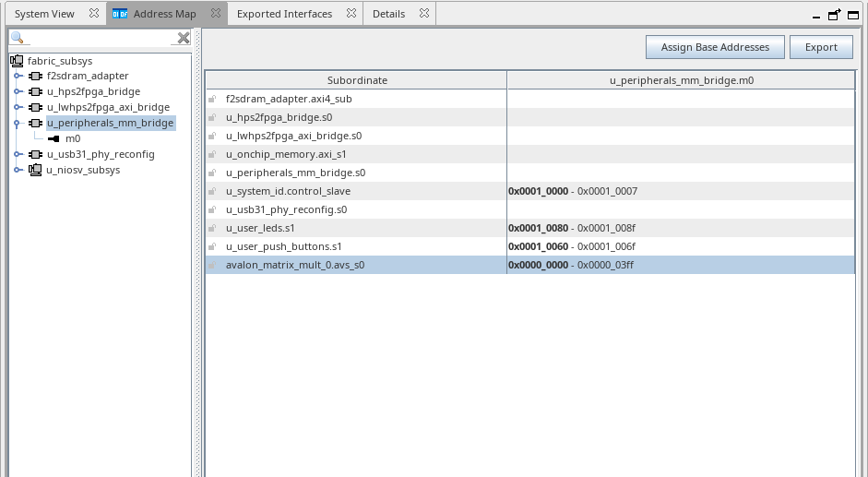The width and height of the screenshot is (868, 477).
Task: Click the u_user_push_buttons.s1 subordinate name
Action: tap(283, 246)
